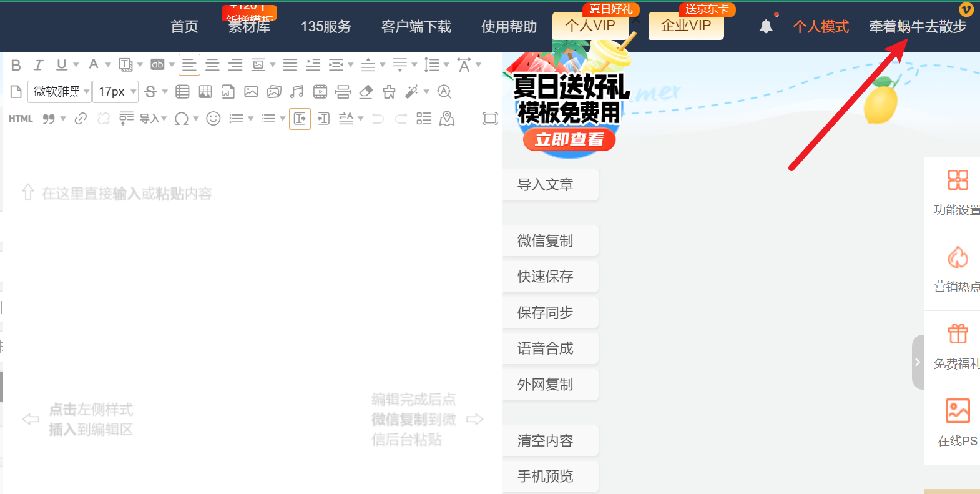Insert hyperlink with the chain icon

[81, 119]
